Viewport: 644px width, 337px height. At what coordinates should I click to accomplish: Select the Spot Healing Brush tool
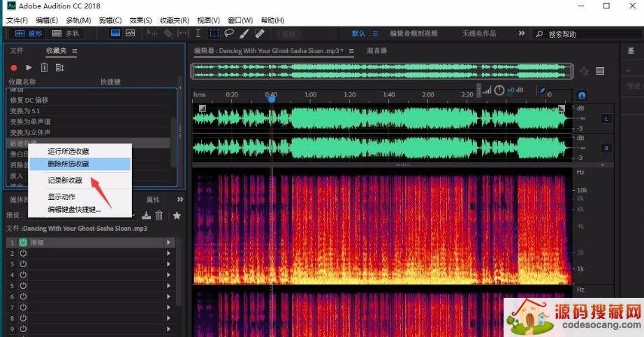[259, 34]
